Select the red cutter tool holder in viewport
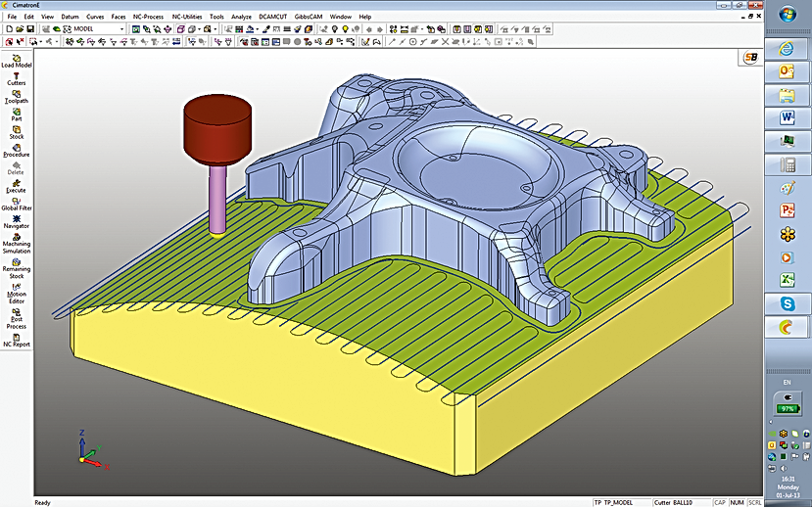 pyautogui.click(x=217, y=132)
